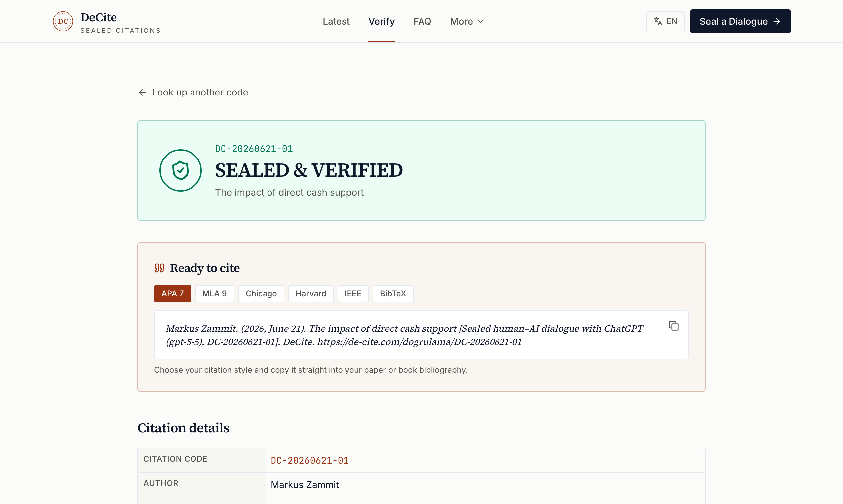The image size is (843, 504).
Task: Click the CITATION CODE row label
Action: pyautogui.click(x=175, y=459)
